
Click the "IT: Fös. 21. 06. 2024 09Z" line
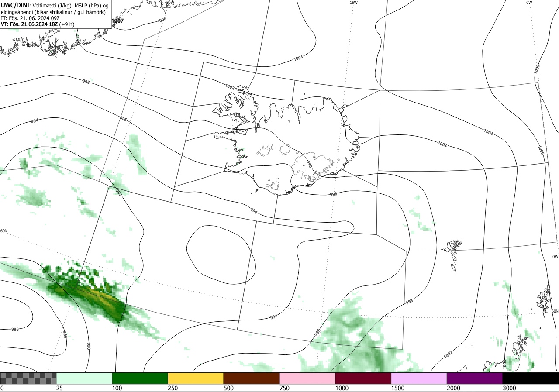point(30,18)
